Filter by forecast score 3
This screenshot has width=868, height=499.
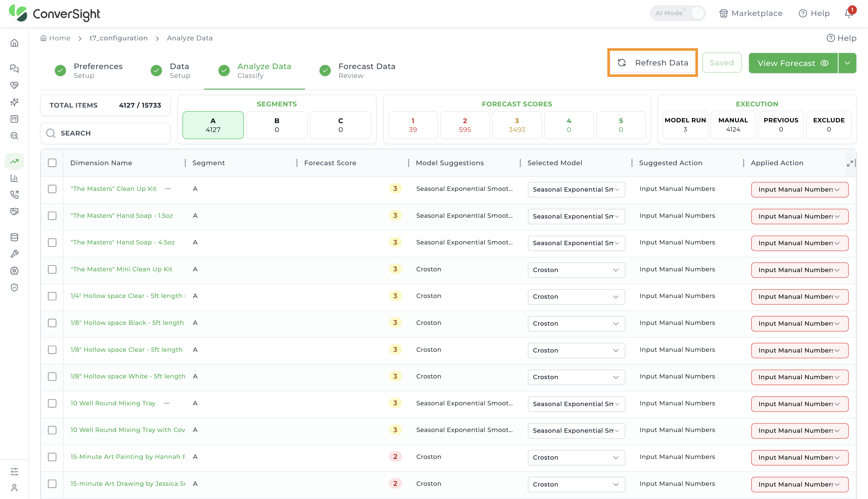(517, 125)
